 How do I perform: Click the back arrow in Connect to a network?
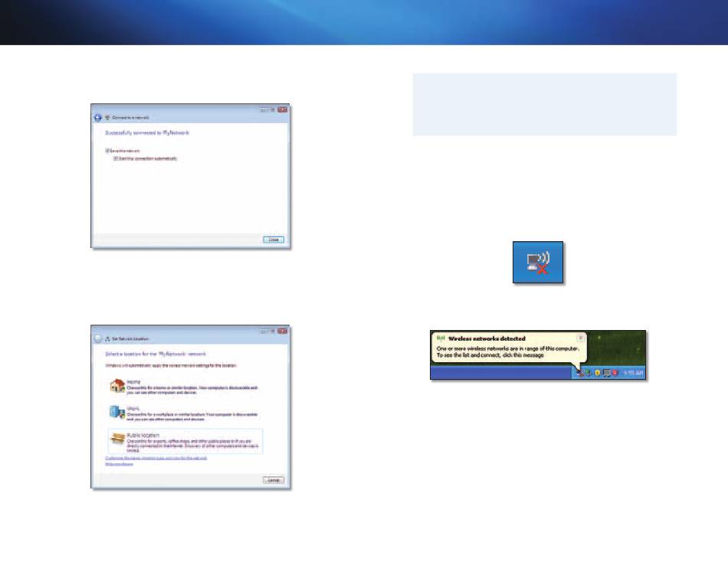(98, 117)
